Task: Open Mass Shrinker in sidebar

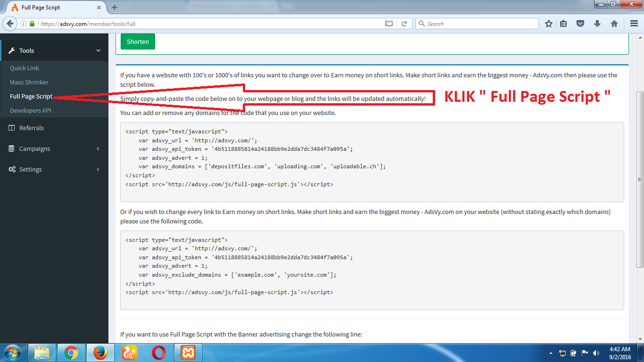Action: 29,82
